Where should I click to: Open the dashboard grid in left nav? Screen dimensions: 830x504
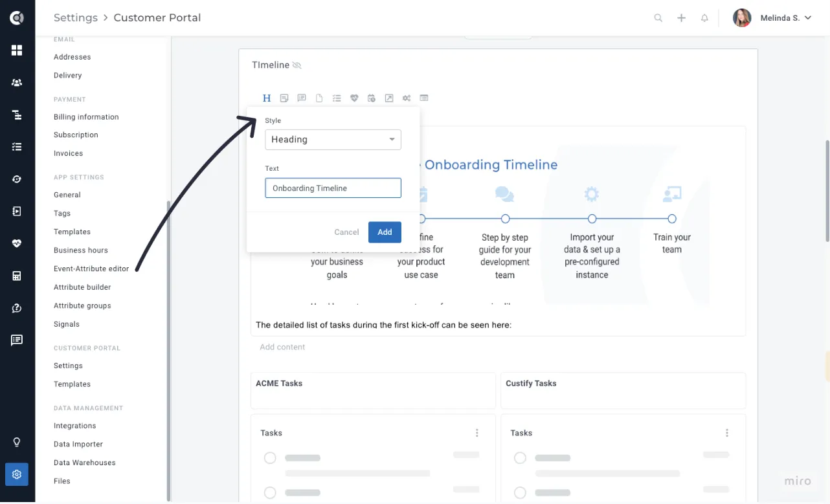coord(17,50)
